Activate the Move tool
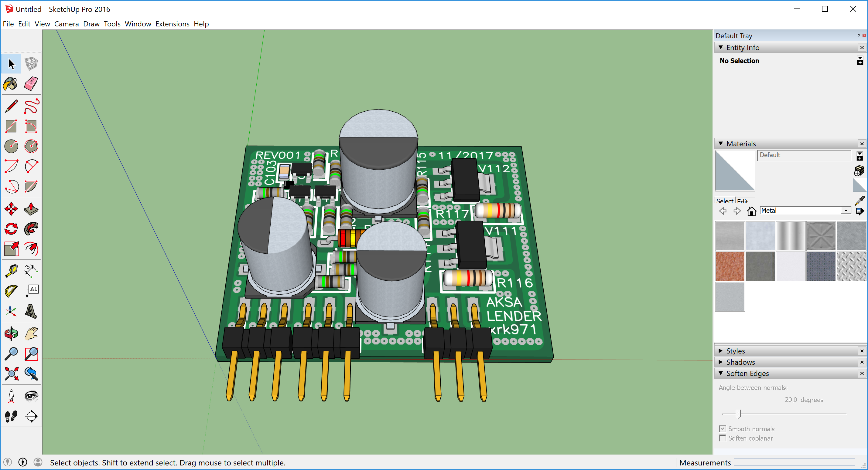Screen dimensions: 868x470 point(11,209)
